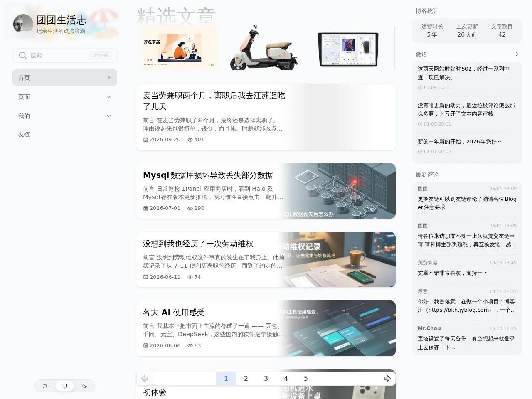Click calendar icon next to 2026-06-06
This screenshot has width=532, height=399.
tap(145, 345)
